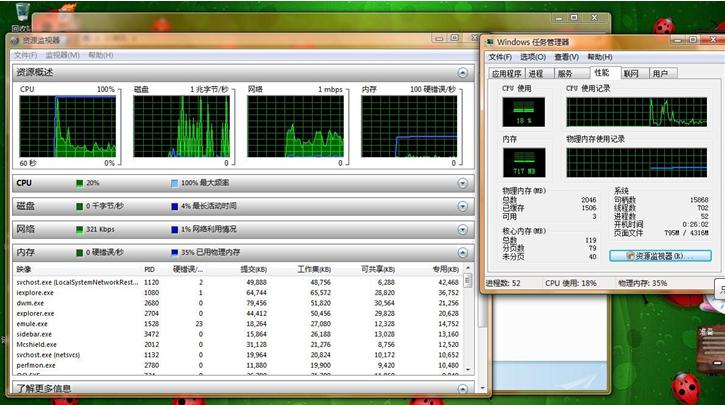Viewport: 725px width, 405px height.
Task: Expand the 网络 network section
Action: pyautogui.click(x=462, y=229)
